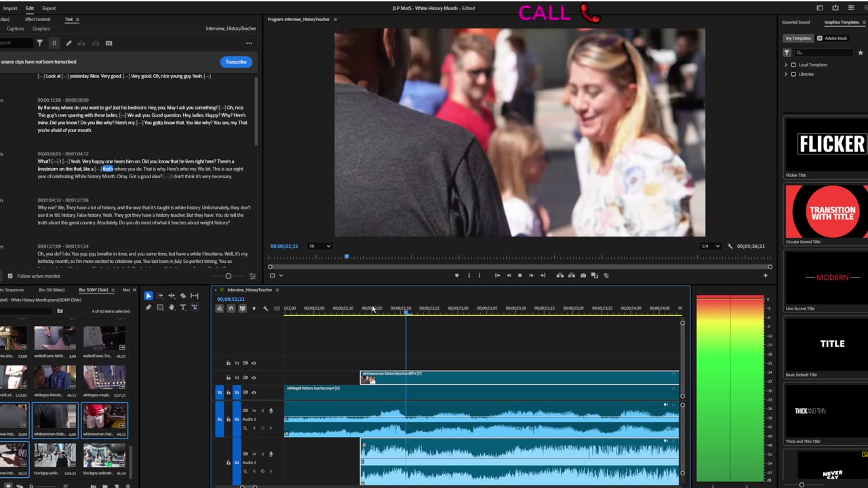Mute the Audio 1 track
868x488 pixels.
(x=254, y=411)
